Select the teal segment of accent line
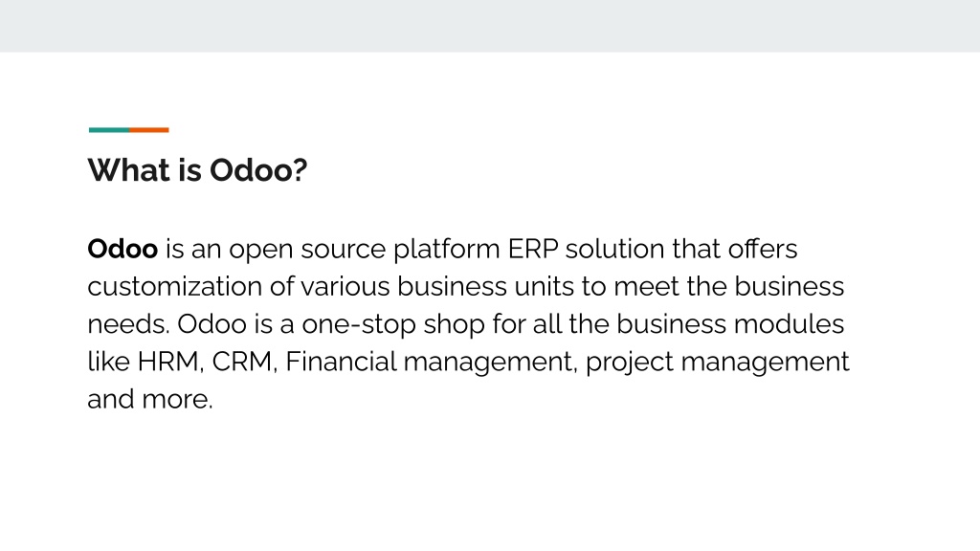The image size is (980, 551). [109, 130]
